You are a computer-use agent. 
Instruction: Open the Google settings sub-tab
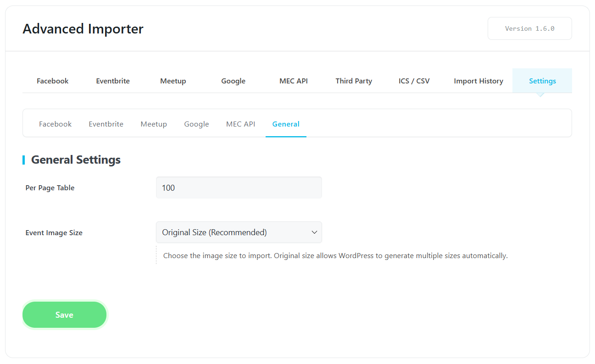[196, 124]
